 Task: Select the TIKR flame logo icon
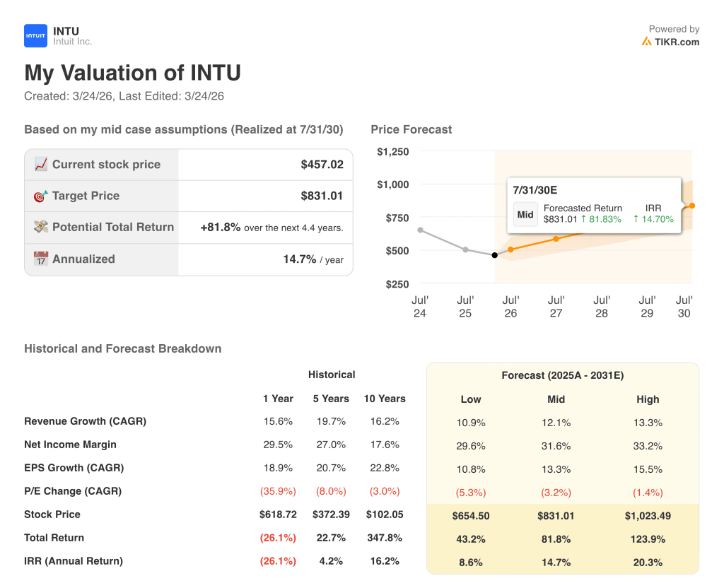646,42
